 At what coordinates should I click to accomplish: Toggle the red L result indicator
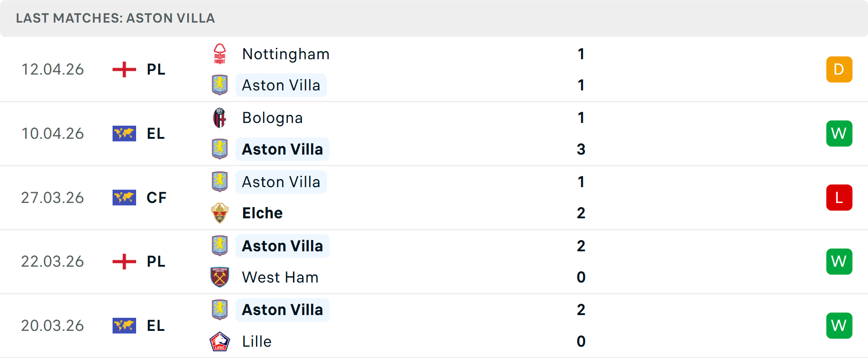coord(839,198)
